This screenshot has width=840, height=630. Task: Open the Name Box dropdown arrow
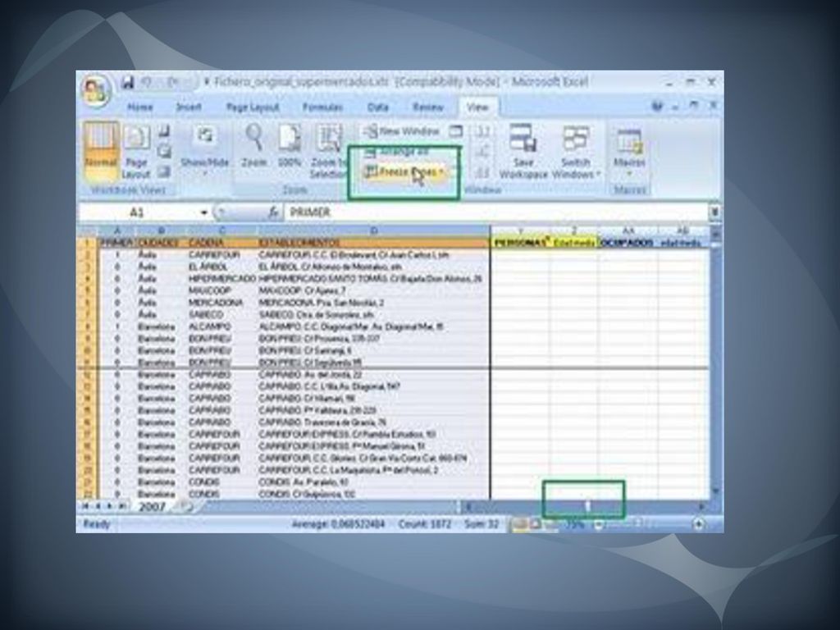[x=203, y=212]
